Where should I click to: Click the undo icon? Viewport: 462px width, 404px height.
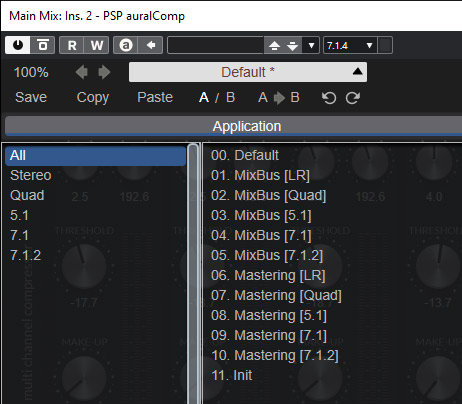click(329, 98)
